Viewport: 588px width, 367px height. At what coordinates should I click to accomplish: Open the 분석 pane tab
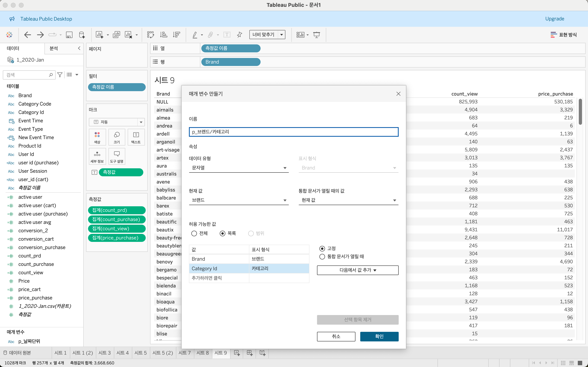[54, 48]
